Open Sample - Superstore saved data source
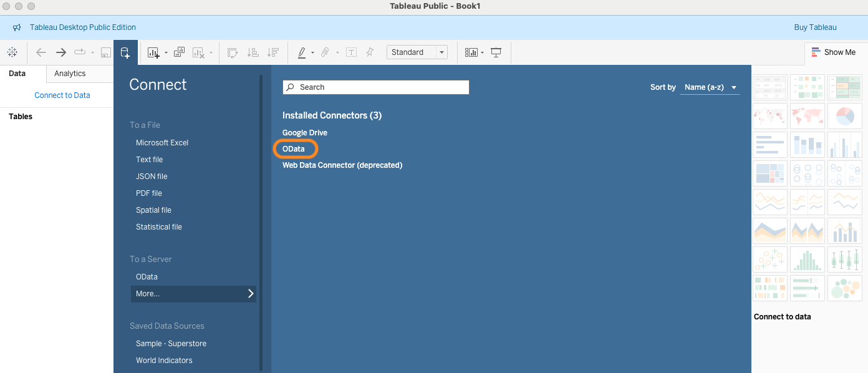Viewport: 868px width, 373px height. pyautogui.click(x=171, y=344)
